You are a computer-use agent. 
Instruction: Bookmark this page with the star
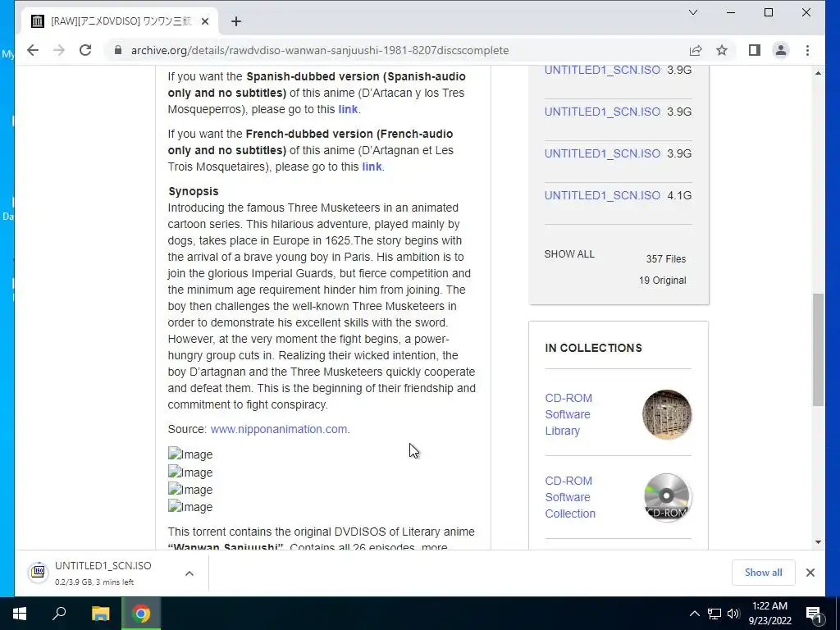pyautogui.click(x=722, y=50)
